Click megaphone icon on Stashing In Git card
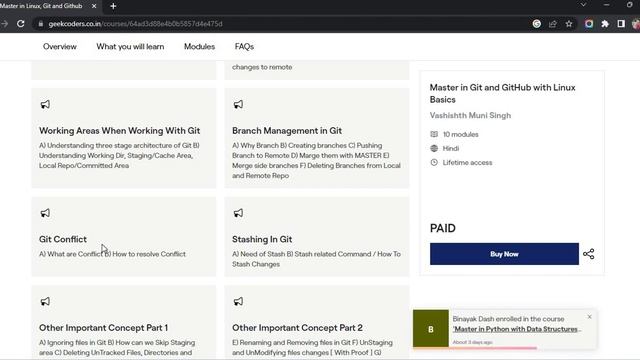Screen dimensions: 640x360 click(238, 213)
